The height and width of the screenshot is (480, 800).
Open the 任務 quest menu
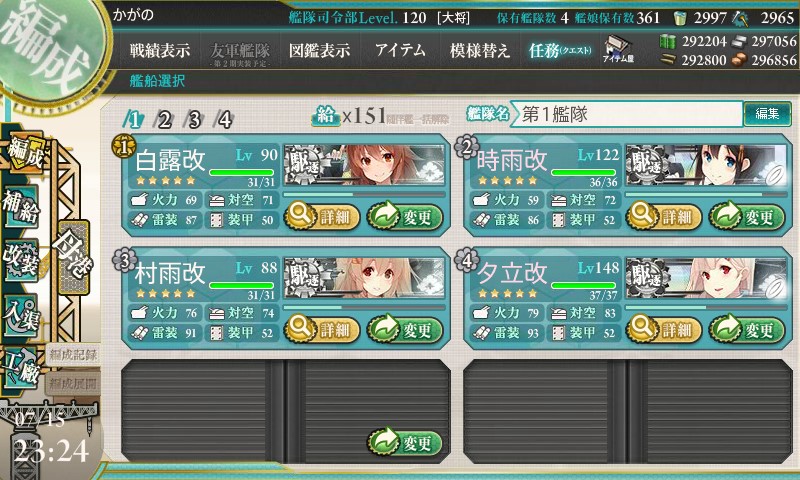click(560, 50)
